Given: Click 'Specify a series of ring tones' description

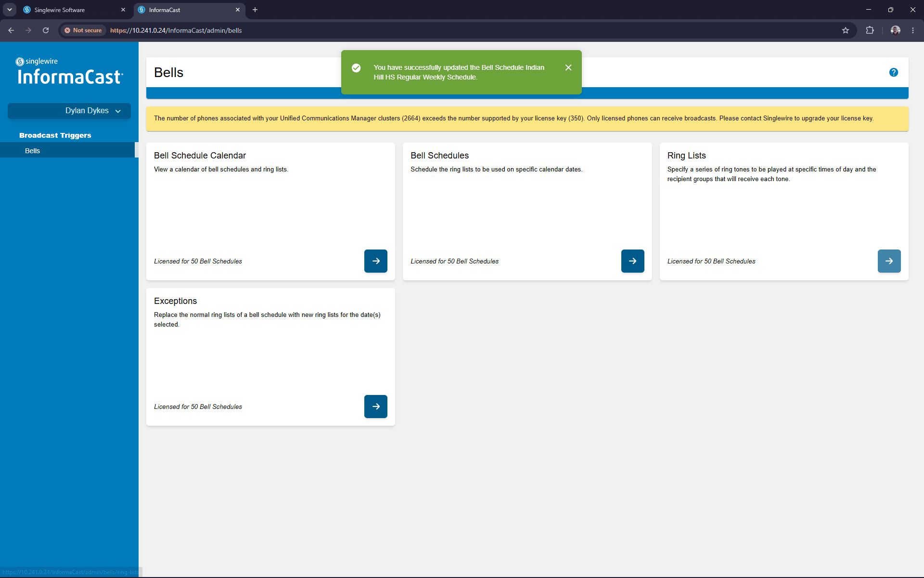Looking at the screenshot, I should click(x=771, y=174).
